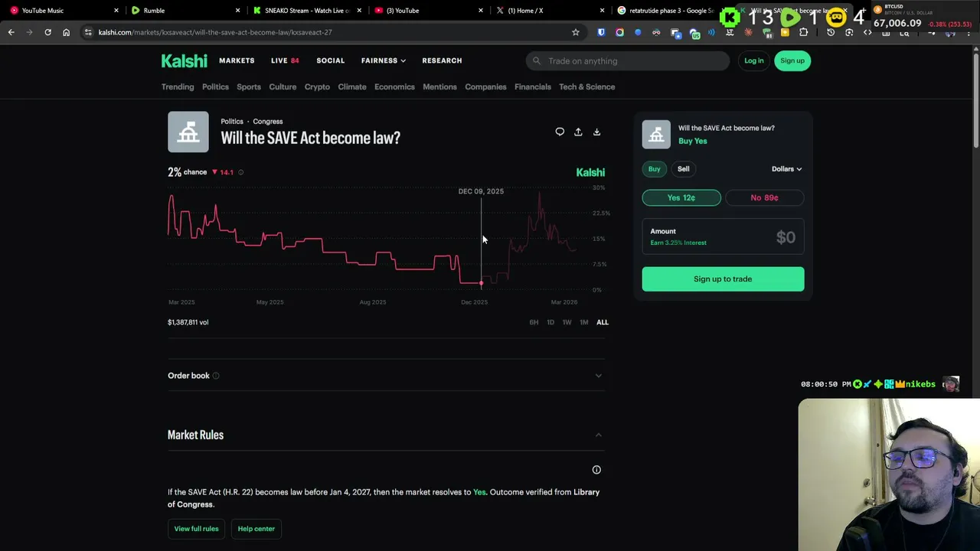The width and height of the screenshot is (980, 551).
Task: Open View full rules
Action: (x=196, y=529)
